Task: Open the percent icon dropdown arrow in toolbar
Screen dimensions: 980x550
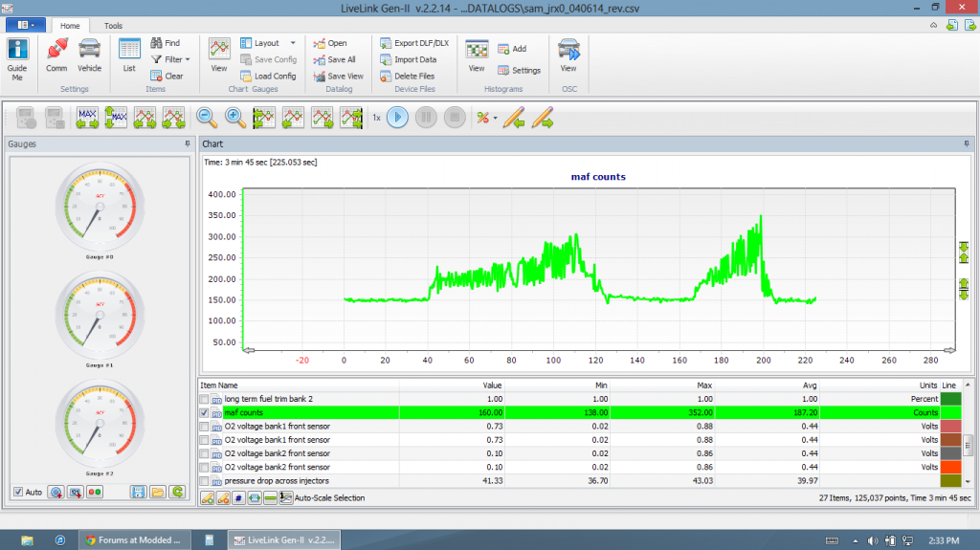Action: (x=495, y=118)
